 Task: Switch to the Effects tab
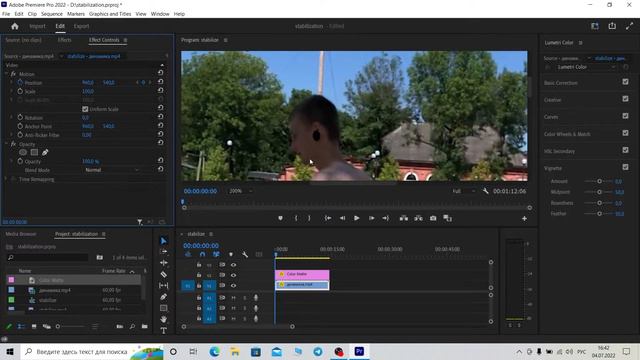[x=64, y=40]
